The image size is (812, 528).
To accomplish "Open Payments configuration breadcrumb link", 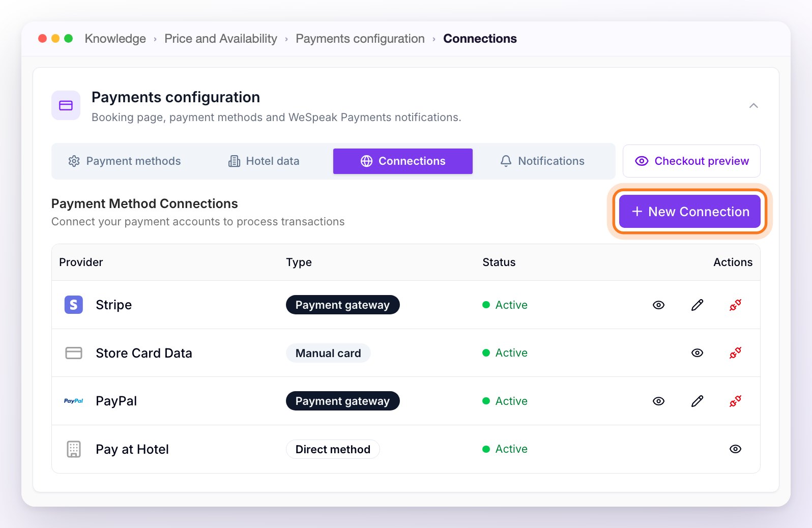I will (360, 39).
